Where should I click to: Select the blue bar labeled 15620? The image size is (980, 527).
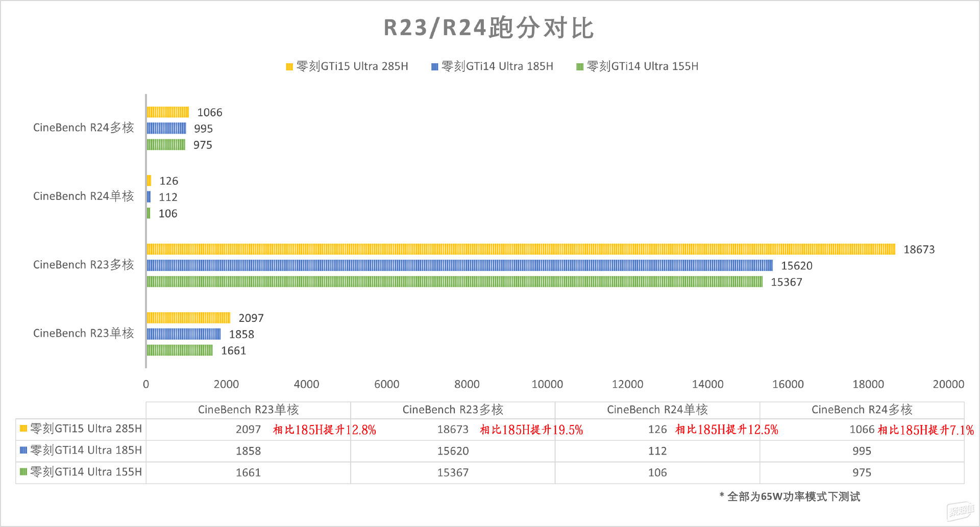click(x=459, y=265)
